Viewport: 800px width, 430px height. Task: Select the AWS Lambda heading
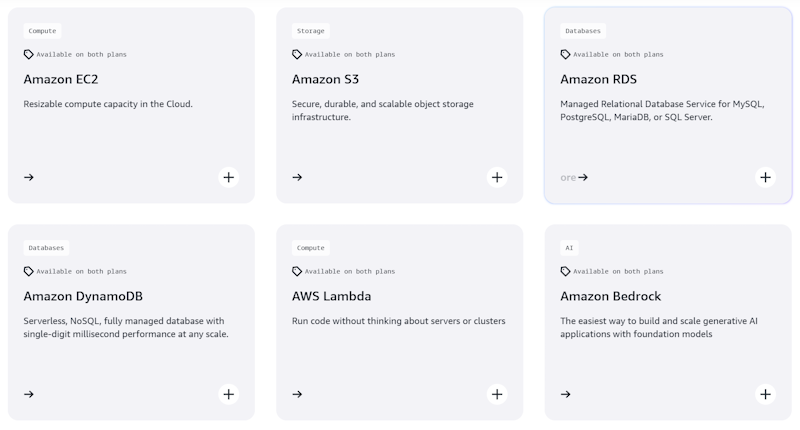(x=331, y=296)
